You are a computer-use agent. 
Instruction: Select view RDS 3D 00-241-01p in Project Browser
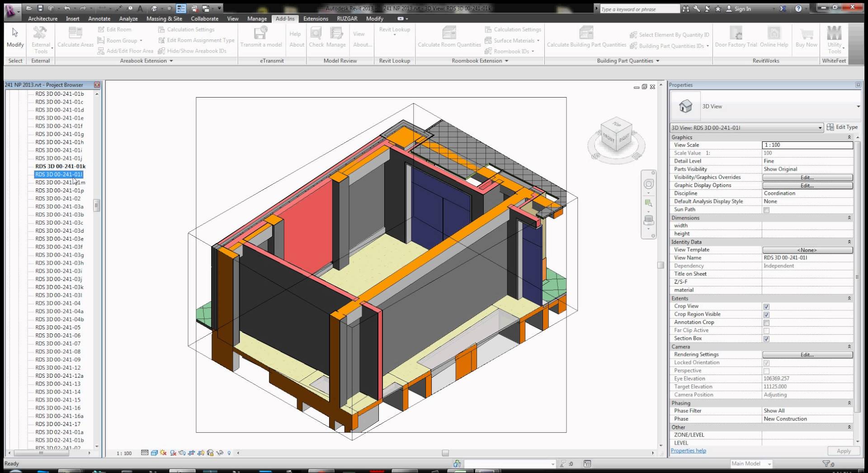59,190
